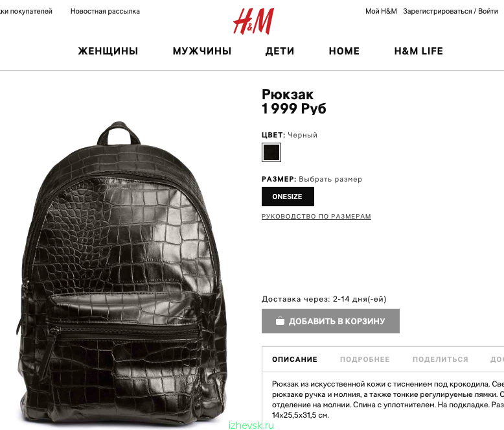
Task: Click the shopping bag icon in add-to-cart button
Action: click(x=280, y=321)
